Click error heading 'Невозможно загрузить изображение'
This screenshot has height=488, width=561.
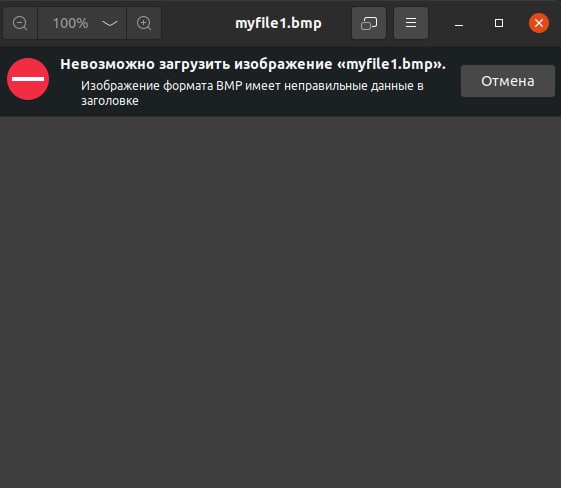coord(196,64)
